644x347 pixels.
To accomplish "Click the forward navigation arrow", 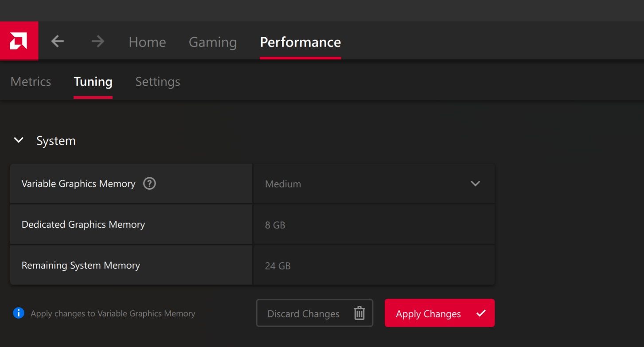I will (x=97, y=41).
